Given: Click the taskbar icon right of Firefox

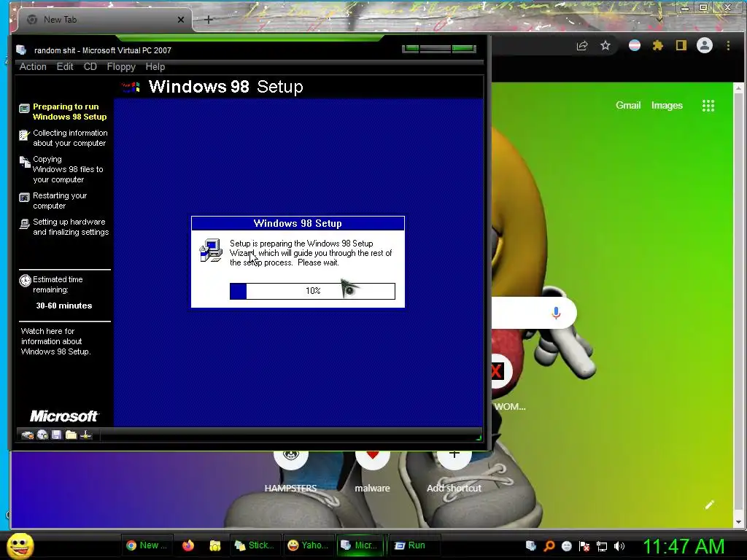Looking at the screenshot, I should tap(215, 545).
